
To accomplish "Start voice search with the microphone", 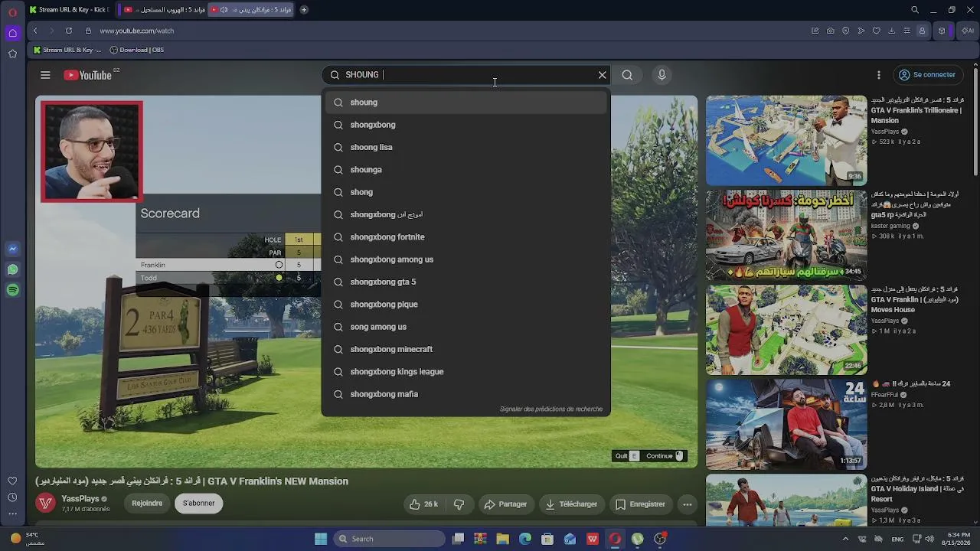I will coord(662,75).
